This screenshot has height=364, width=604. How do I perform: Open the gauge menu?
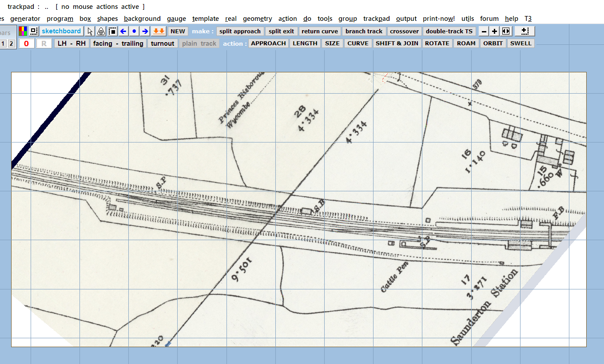click(177, 19)
